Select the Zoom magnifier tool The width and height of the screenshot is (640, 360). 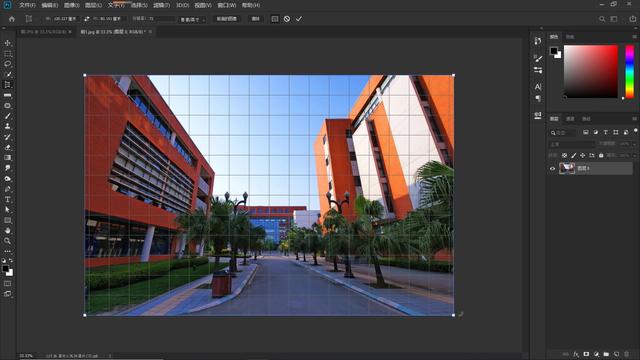[x=7, y=241]
